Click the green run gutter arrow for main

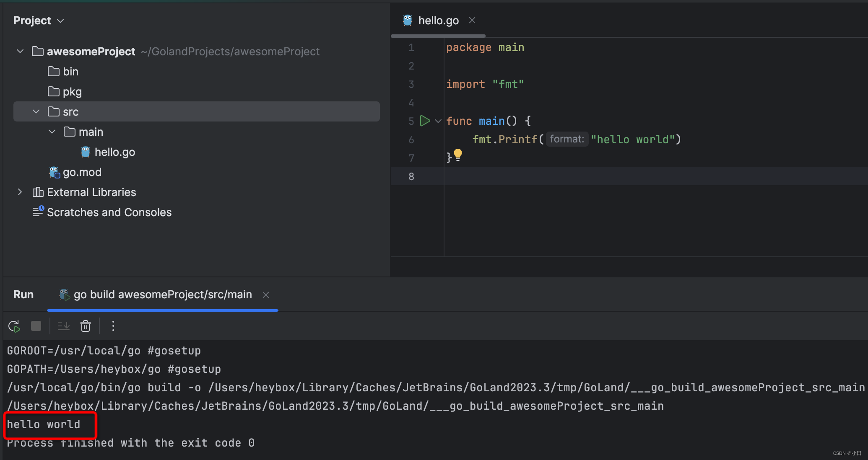425,121
